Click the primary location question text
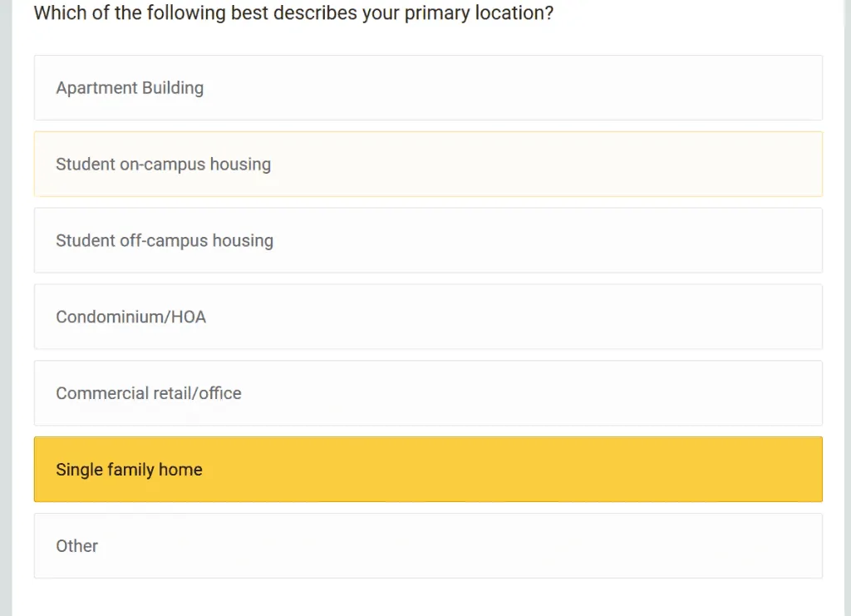 click(293, 13)
